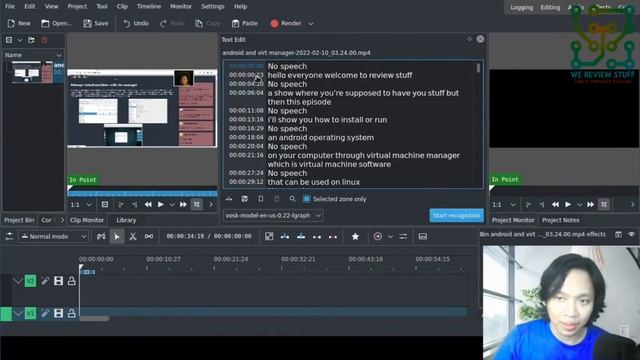Screen dimensions: 640x360
Task: Rewind in the Clip Monitor
Action: (148, 204)
